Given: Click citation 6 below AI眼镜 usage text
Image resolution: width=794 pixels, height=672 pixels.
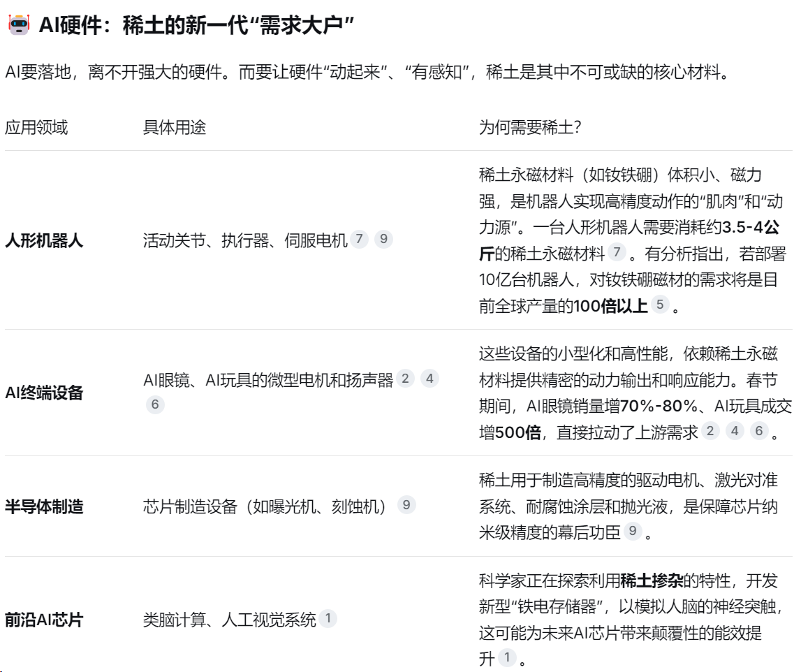Looking at the screenshot, I should [x=155, y=404].
